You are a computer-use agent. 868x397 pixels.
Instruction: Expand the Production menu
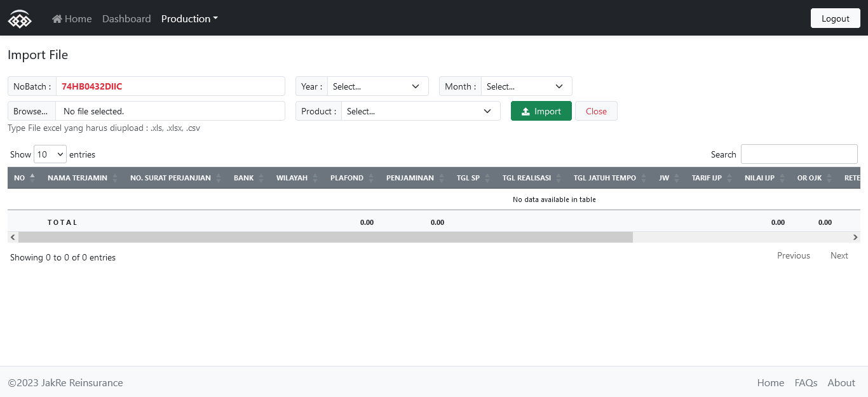[189, 19]
